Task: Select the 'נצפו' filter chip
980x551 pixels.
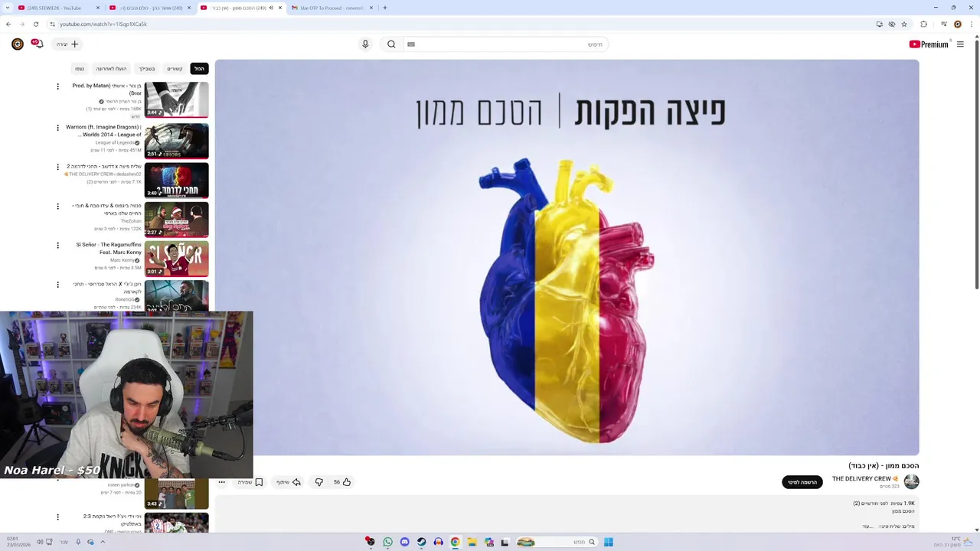Action: (80, 69)
